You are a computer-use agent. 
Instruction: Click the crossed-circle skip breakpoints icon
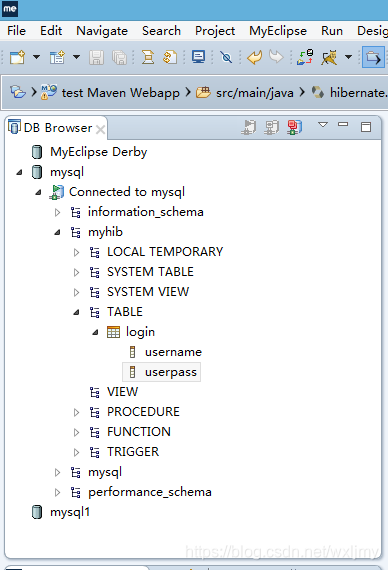pos(226,57)
